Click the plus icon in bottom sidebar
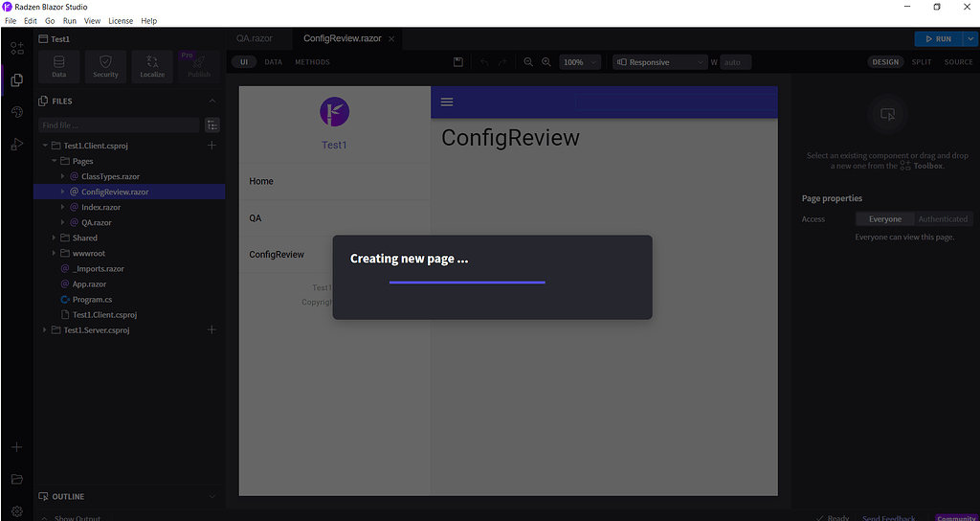The image size is (980, 521). (17, 447)
